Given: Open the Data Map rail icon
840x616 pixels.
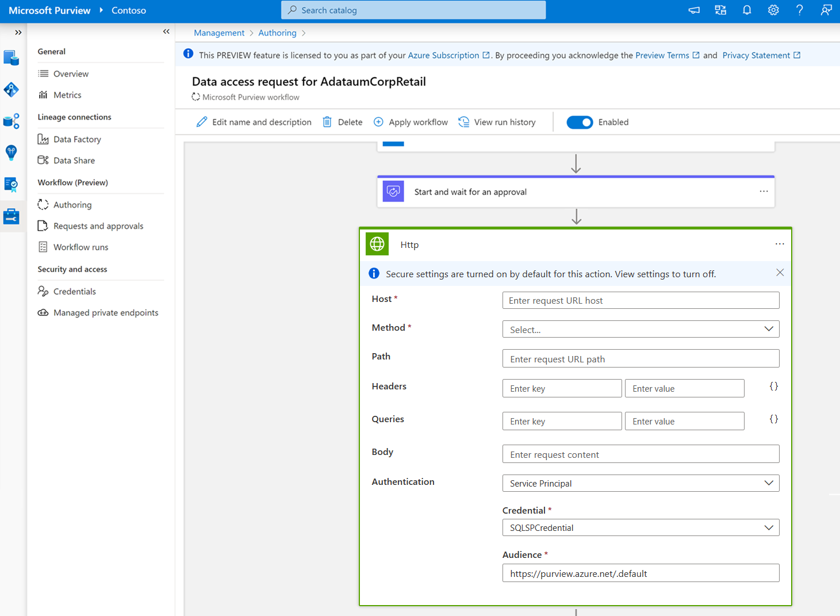Looking at the screenshot, I should 11,89.
